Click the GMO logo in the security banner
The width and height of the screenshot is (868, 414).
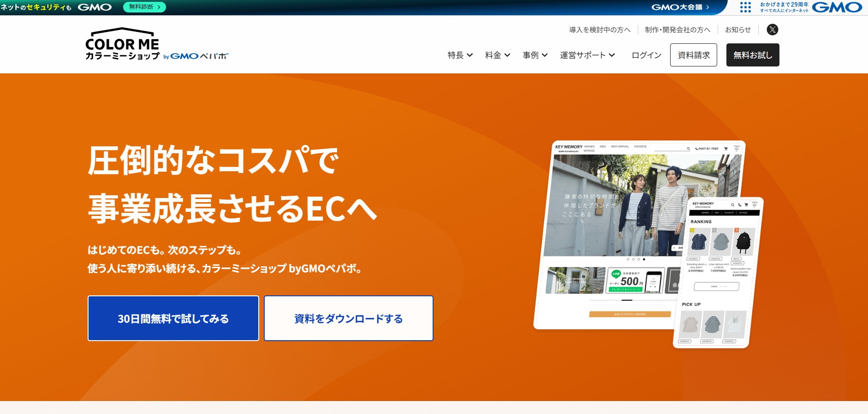tap(95, 7)
